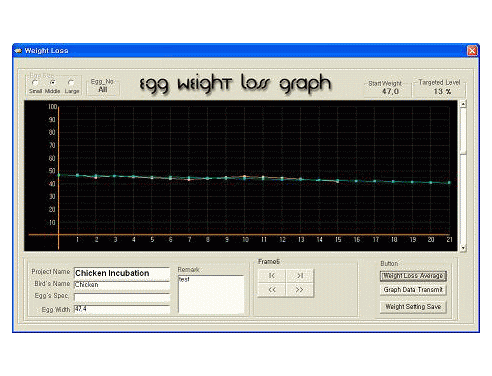Jump to first frame button
The image size is (492, 376).
click(x=272, y=276)
